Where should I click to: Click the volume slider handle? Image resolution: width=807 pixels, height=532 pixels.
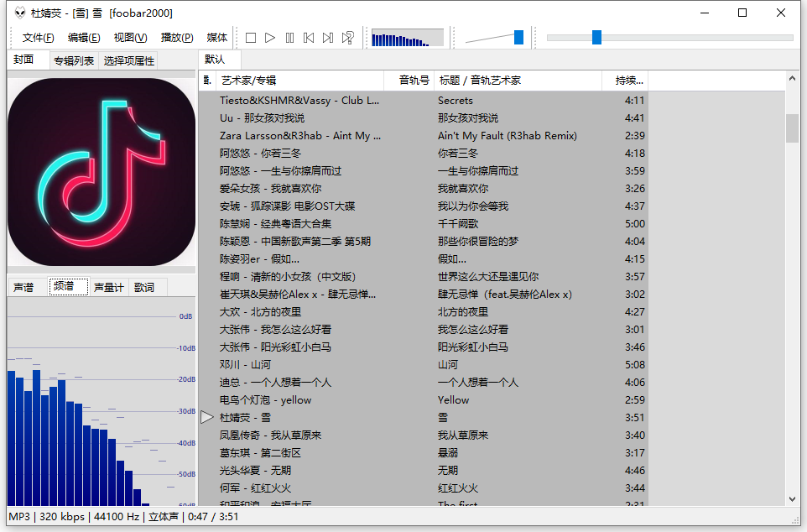(518, 37)
